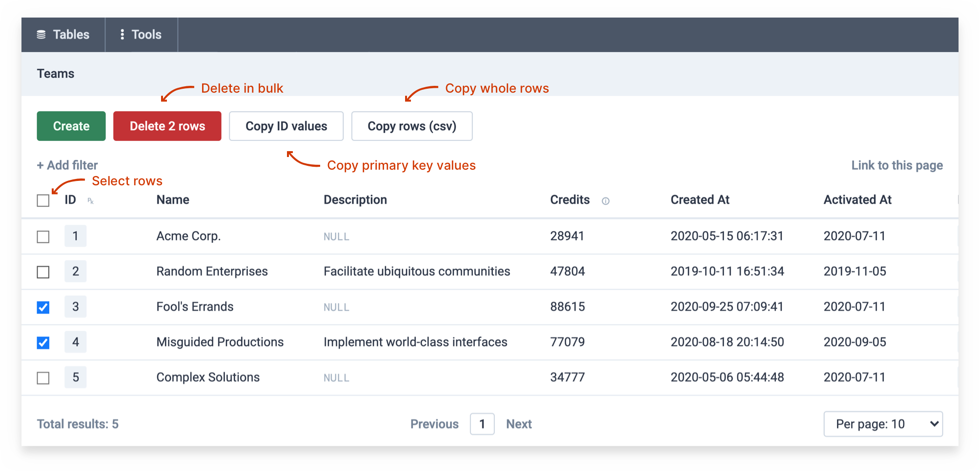The height and width of the screenshot is (472, 980).
Task: Select the Random Enterprises row checkbox
Action: (43, 272)
